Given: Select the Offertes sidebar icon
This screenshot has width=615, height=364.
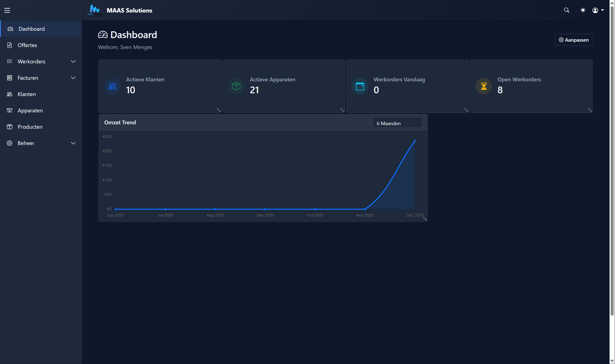Looking at the screenshot, I should coord(10,45).
